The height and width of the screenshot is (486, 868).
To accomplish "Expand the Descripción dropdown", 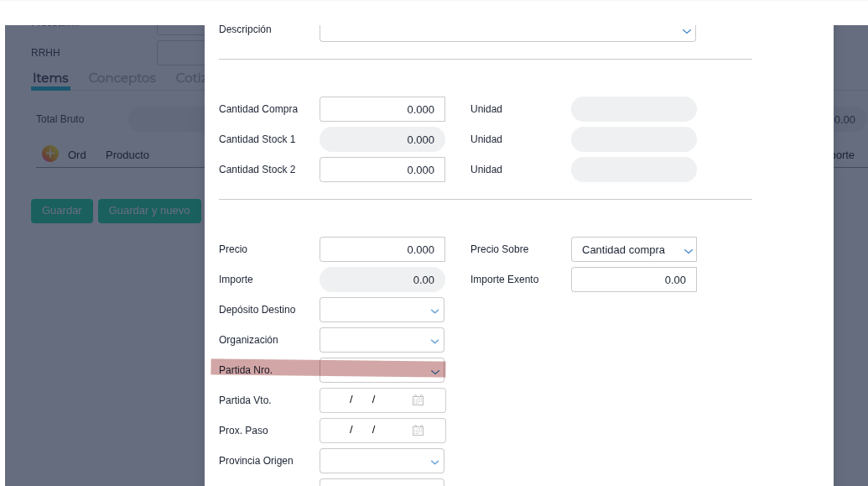I will click(687, 31).
